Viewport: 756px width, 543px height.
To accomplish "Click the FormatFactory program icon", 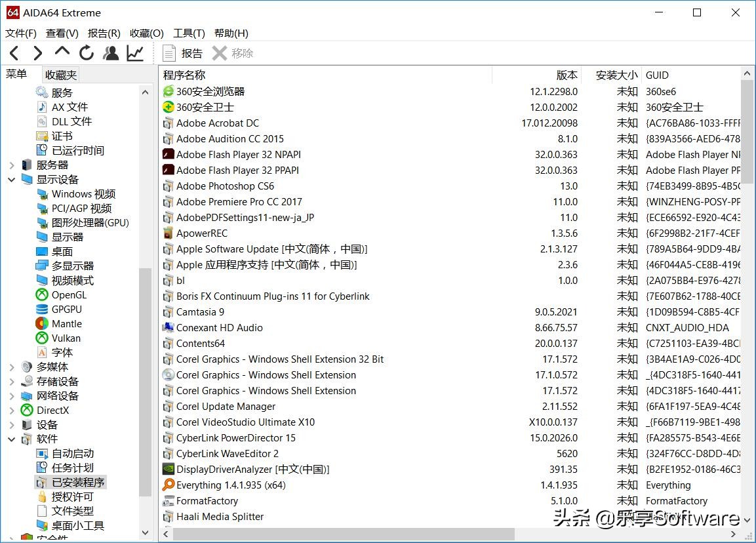I will coord(169,500).
